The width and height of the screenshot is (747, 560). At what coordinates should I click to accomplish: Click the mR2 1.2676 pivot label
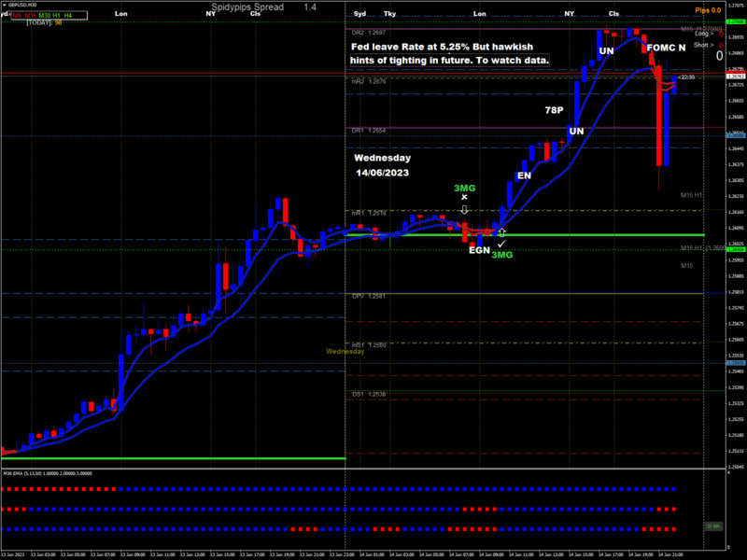click(x=369, y=82)
